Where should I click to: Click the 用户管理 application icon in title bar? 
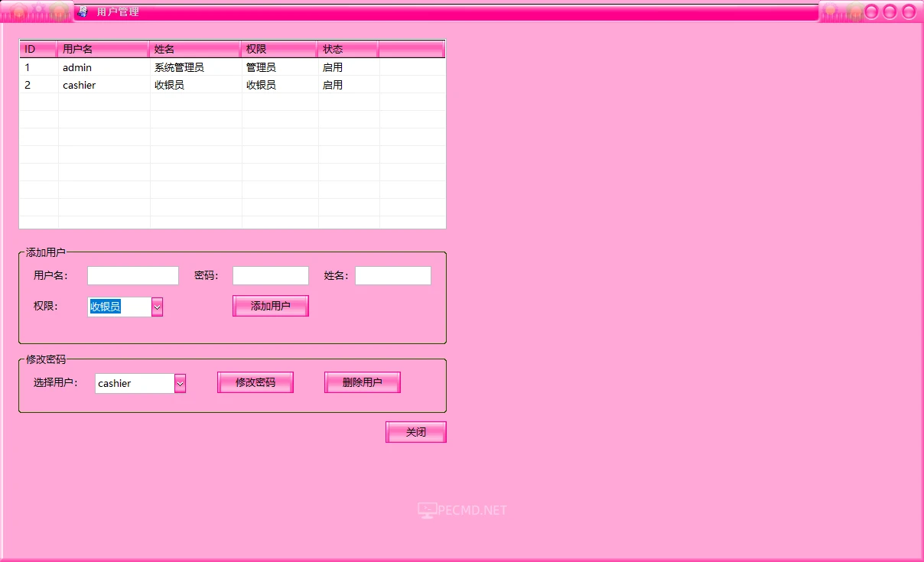[x=82, y=11]
